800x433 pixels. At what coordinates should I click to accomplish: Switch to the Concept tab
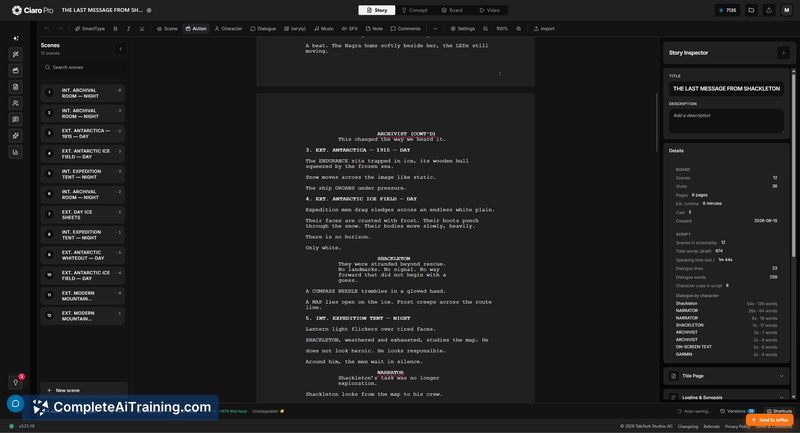coord(414,10)
